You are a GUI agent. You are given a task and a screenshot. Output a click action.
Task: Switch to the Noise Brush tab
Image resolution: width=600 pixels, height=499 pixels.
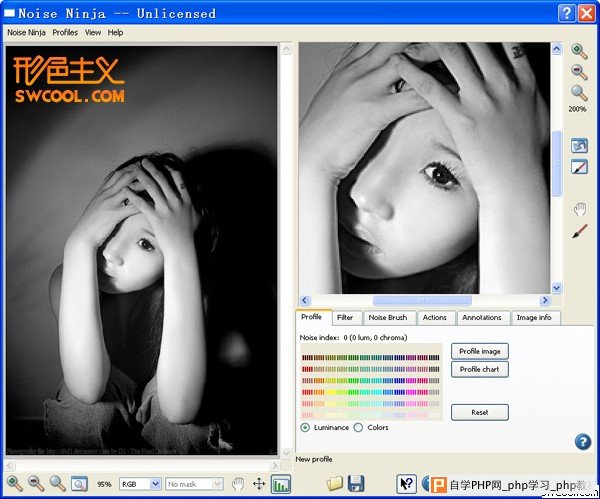[388, 318]
